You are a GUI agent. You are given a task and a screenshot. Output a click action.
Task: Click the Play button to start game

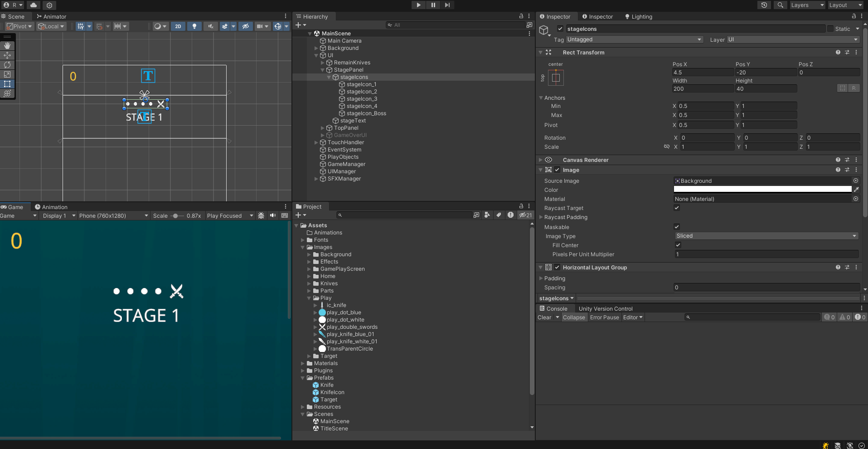click(418, 5)
